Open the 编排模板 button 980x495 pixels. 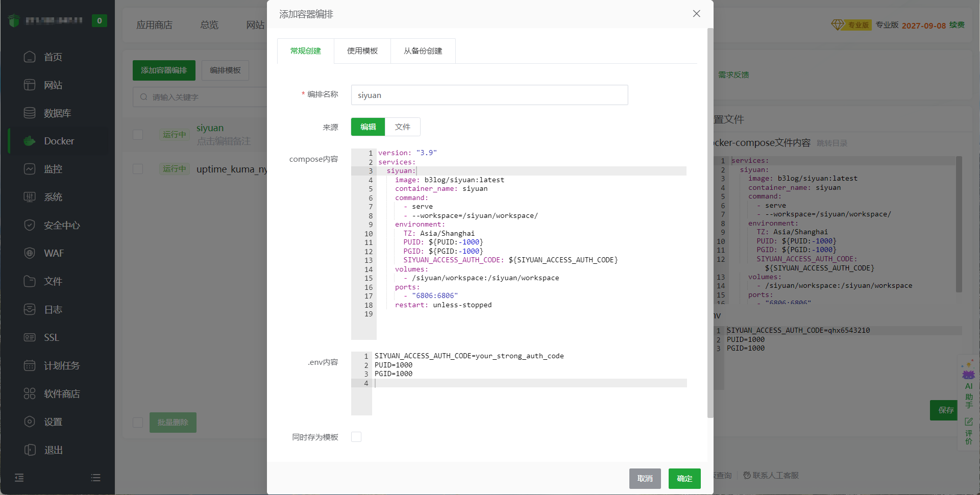point(225,70)
